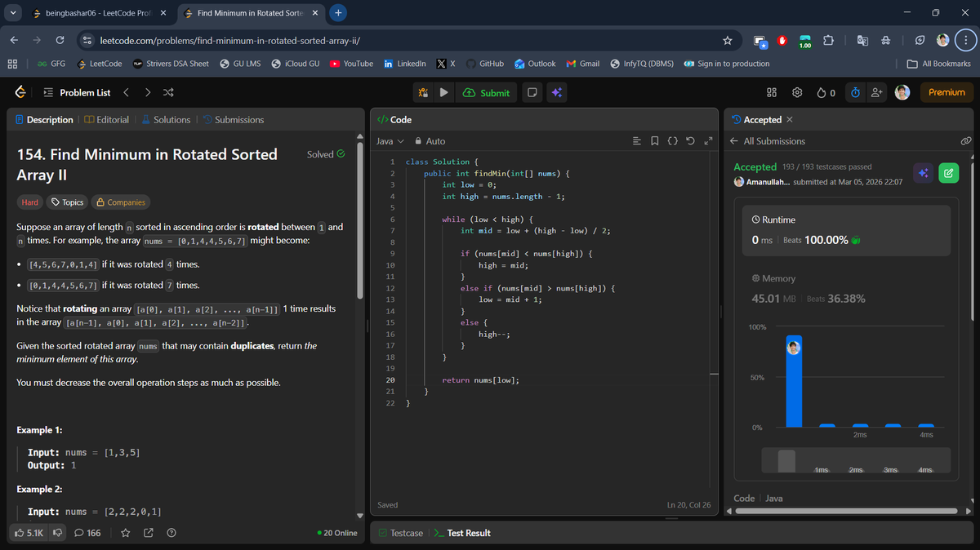Open the LeetCode profile avatar
The height and width of the screenshot is (550, 980).
coord(902,93)
